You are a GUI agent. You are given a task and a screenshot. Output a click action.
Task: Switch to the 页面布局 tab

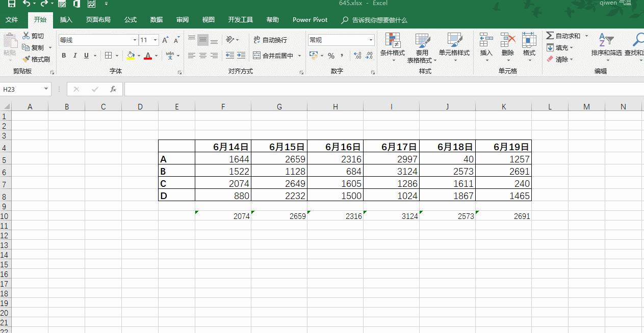point(98,20)
